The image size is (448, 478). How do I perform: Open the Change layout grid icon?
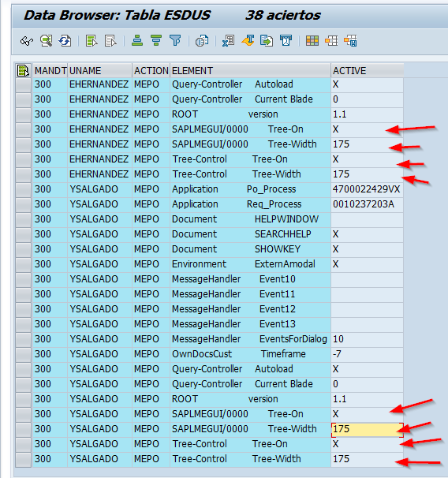[x=312, y=40]
